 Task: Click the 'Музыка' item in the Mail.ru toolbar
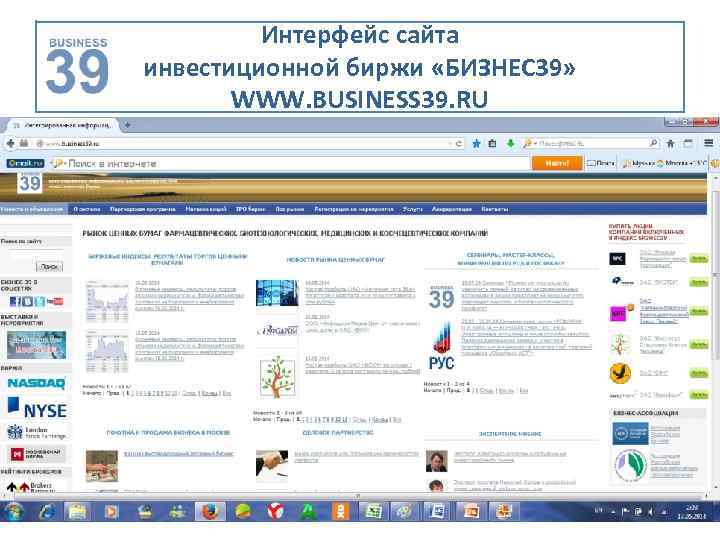pyautogui.click(x=638, y=163)
